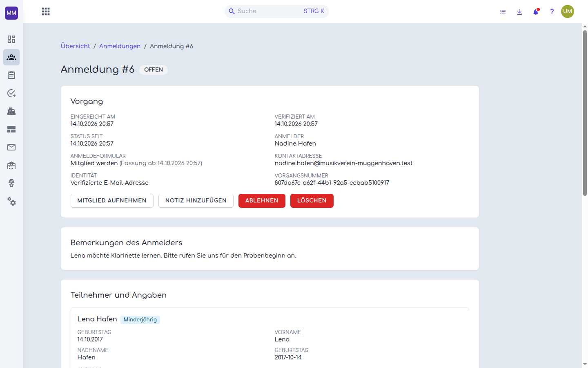Click the vertical page scrollbar
Image resolution: width=588 pixels, height=368 pixels.
(x=585, y=113)
